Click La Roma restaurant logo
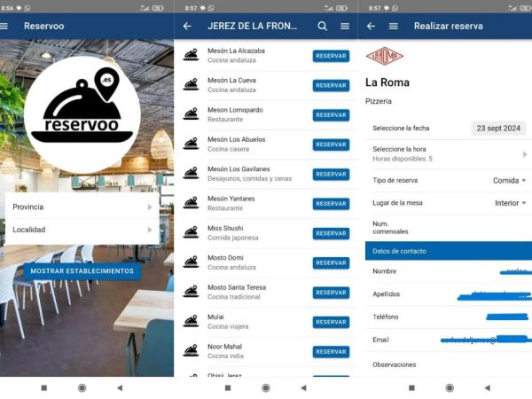This screenshot has height=399, width=532. 385,56
